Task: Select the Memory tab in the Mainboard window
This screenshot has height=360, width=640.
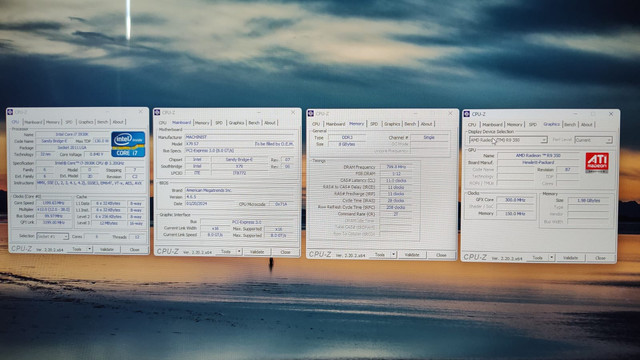Action: tap(202, 123)
